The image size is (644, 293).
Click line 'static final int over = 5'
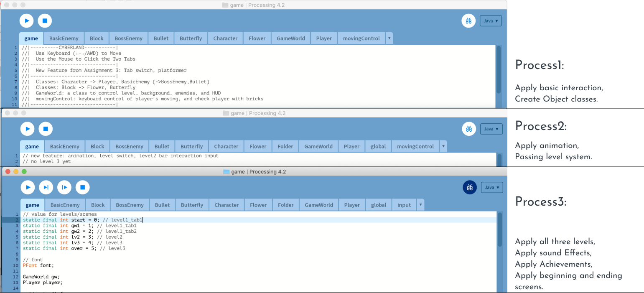coord(74,248)
